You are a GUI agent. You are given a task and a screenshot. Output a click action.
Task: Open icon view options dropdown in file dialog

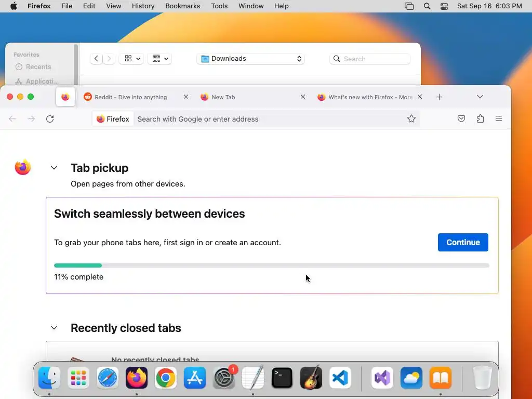tap(131, 59)
